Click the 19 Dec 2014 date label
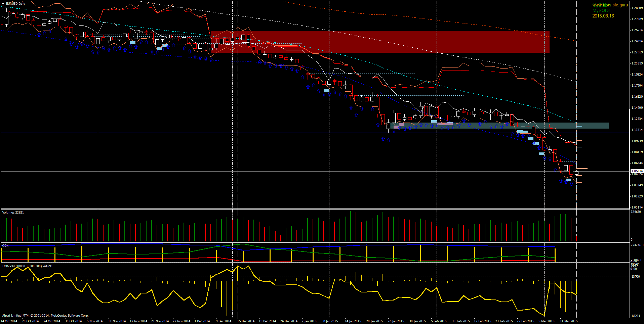The height and width of the screenshot is (324, 644). [x=267, y=321]
